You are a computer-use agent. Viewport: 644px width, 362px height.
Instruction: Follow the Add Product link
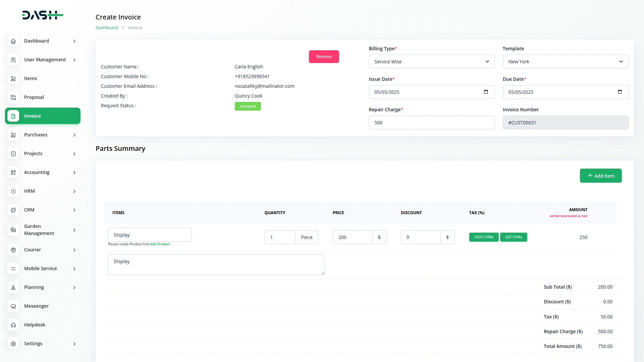click(x=160, y=244)
